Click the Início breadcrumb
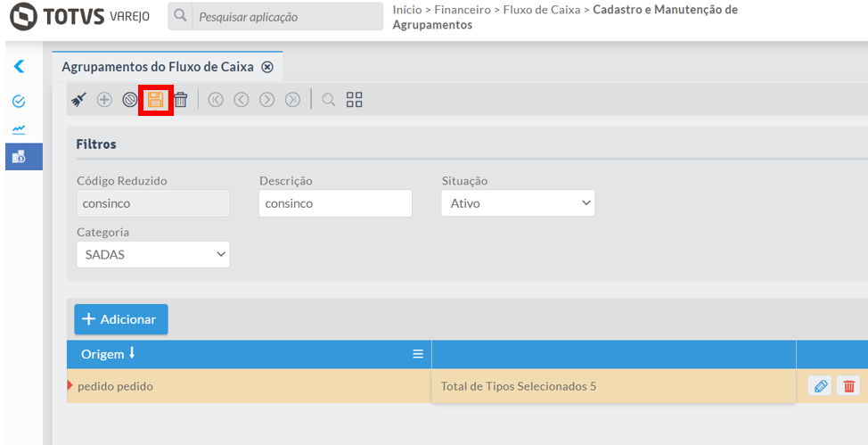The image size is (868, 445). pyautogui.click(x=407, y=10)
